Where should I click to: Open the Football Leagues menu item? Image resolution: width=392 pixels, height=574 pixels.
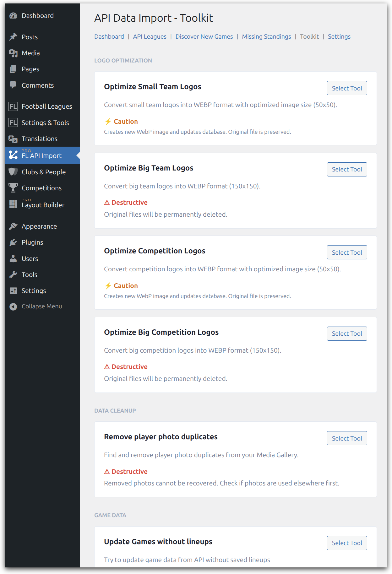pyautogui.click(x=46, y=106)
